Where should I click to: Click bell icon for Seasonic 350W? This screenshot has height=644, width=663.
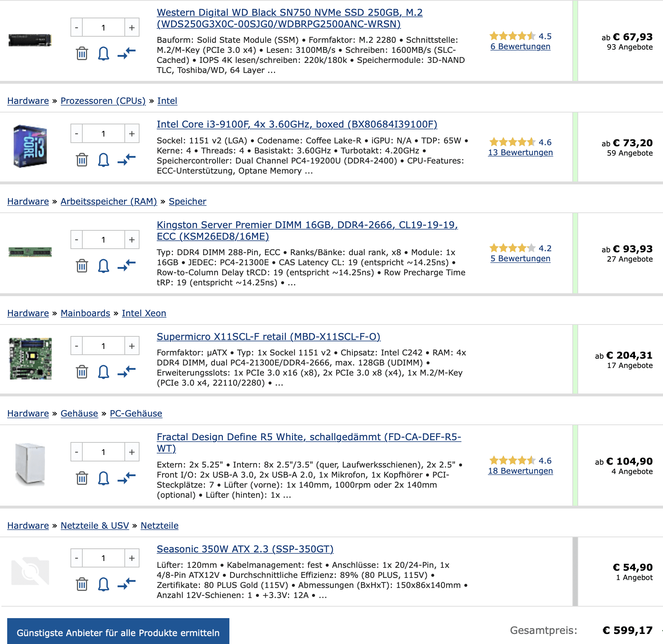[x=104, y=584]
